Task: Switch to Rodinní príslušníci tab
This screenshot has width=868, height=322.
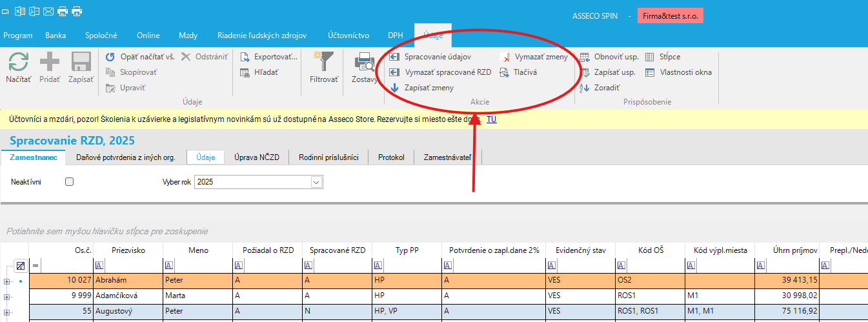Action: click(x=328, y=157)
